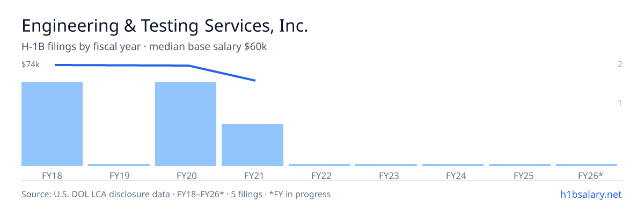Click the FY26* axis label
Screen dimensions: 644x215
(590, 175)
